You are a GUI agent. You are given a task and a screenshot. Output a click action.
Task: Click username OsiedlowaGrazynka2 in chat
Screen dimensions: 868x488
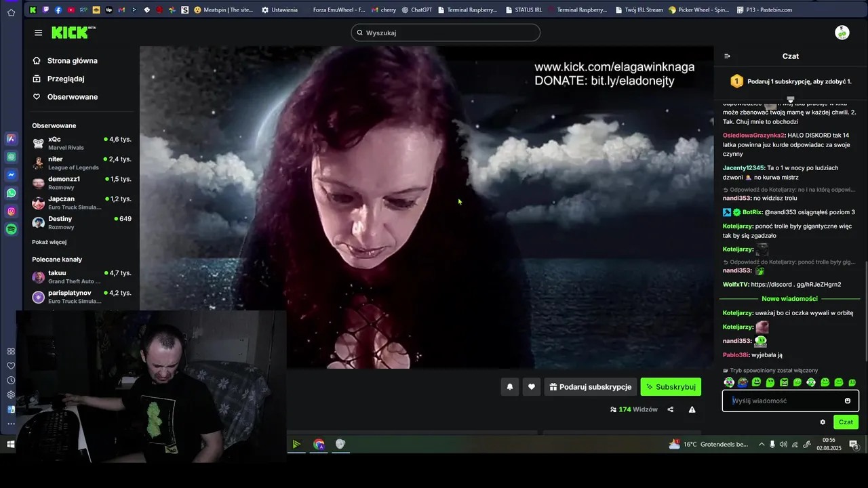pyautogui.click(x=753, y=136)
